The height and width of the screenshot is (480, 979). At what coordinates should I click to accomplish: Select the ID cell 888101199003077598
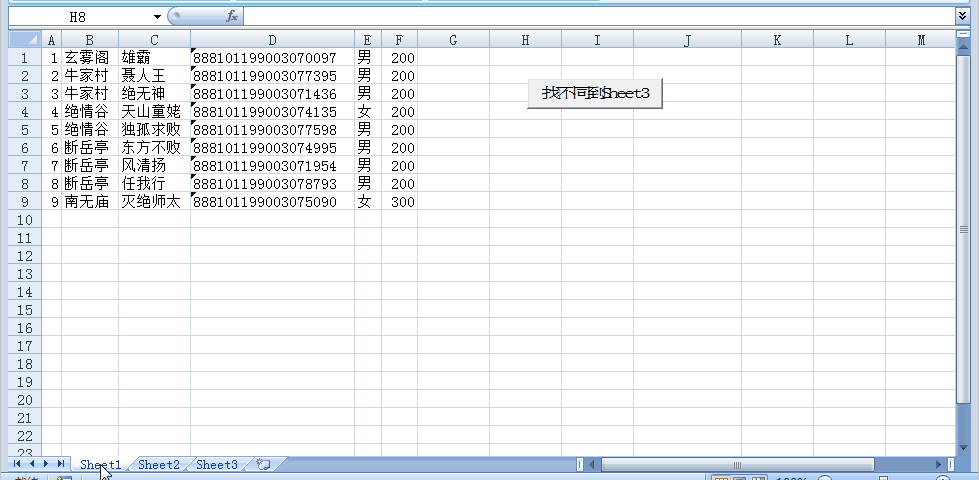click(x=272, y=130)
